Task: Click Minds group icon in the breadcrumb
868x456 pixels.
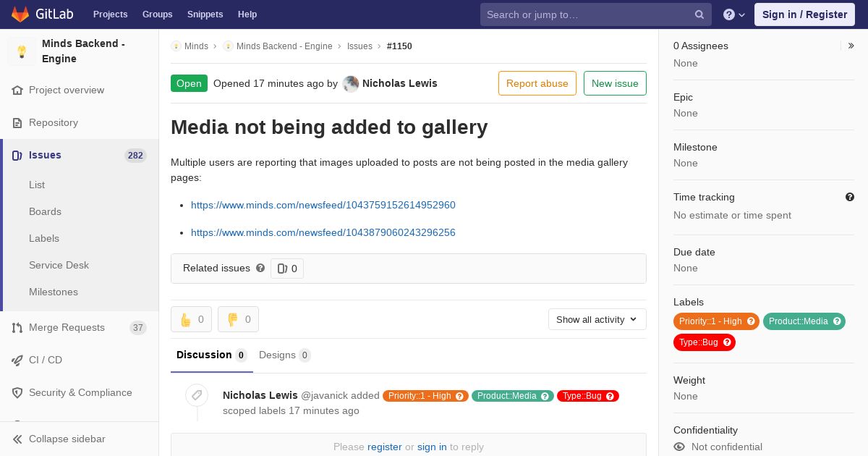Action: [x=176, y=46]
